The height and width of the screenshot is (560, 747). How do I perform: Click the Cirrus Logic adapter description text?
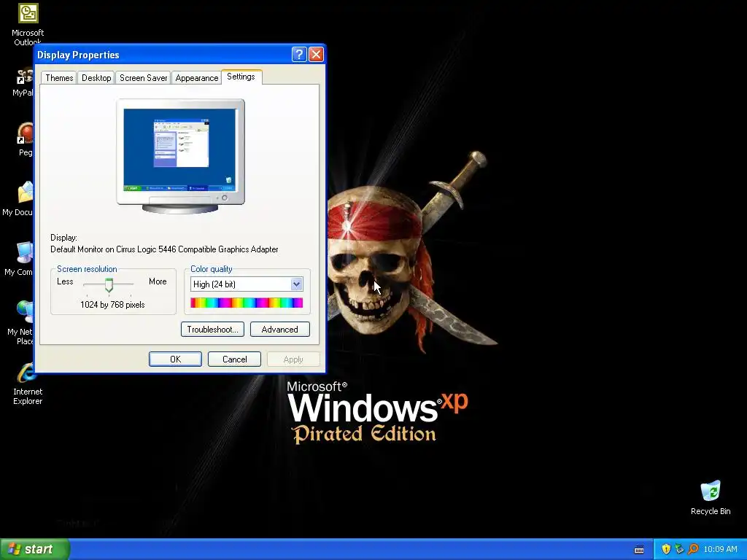[164, 249]
